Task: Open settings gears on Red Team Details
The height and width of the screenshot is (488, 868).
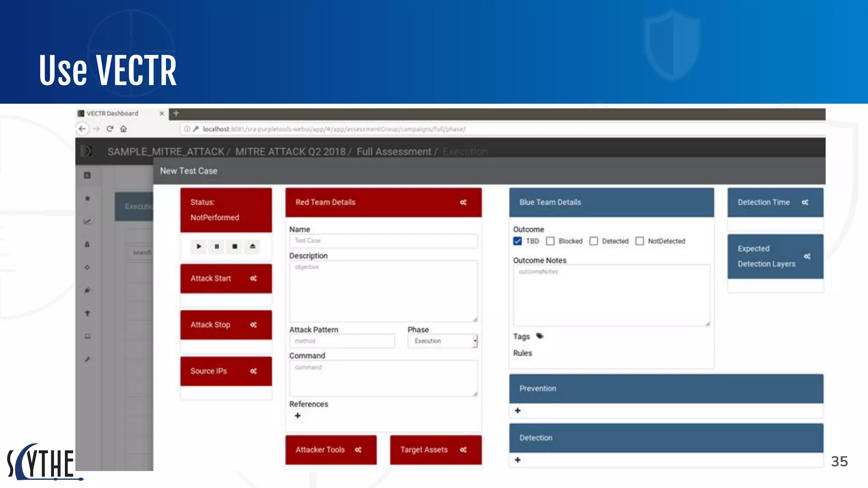Action: (463, 202)
